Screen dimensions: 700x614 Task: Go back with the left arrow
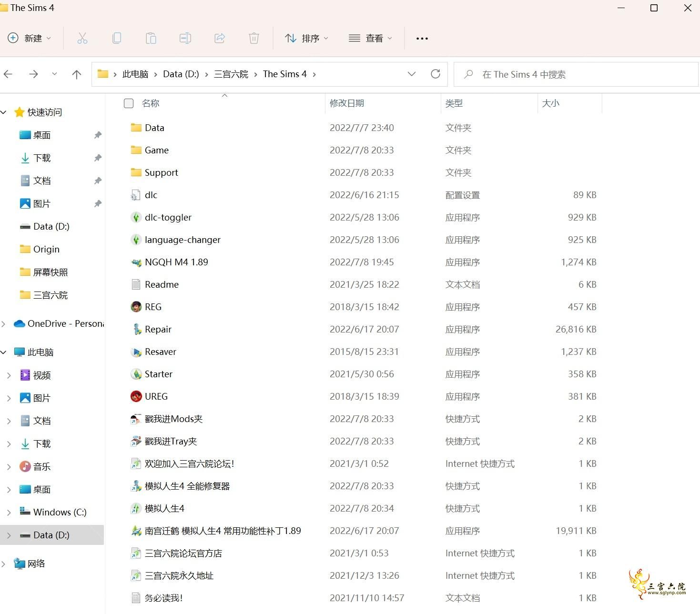(8, 74)
